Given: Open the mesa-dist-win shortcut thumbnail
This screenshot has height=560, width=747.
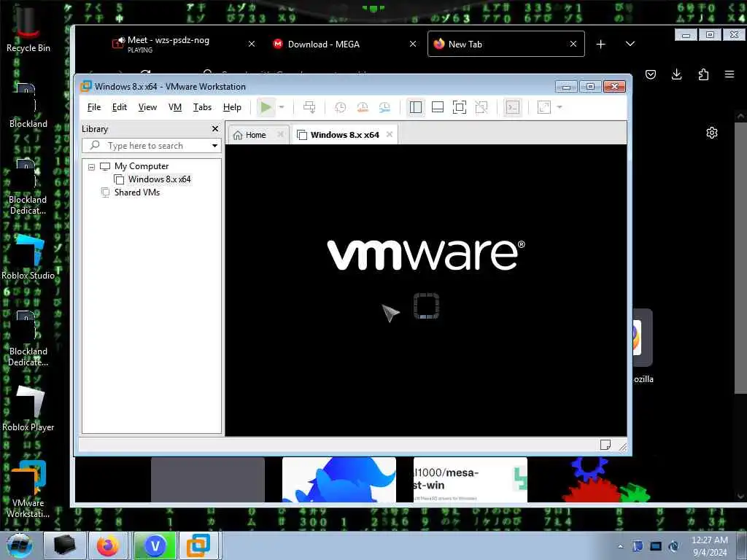Looking at the screenshot, I should 471,480.
